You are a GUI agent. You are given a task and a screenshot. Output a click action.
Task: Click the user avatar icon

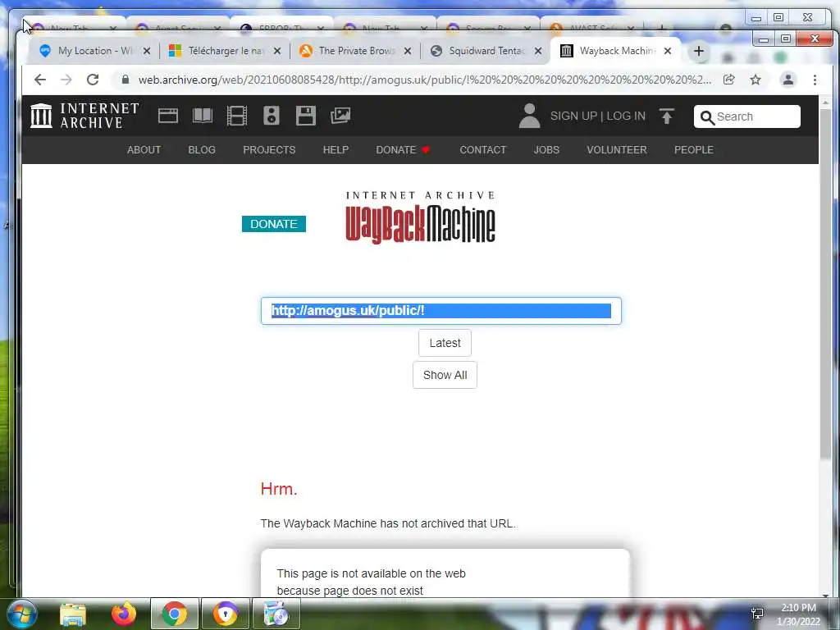click(x=529, y=116)
